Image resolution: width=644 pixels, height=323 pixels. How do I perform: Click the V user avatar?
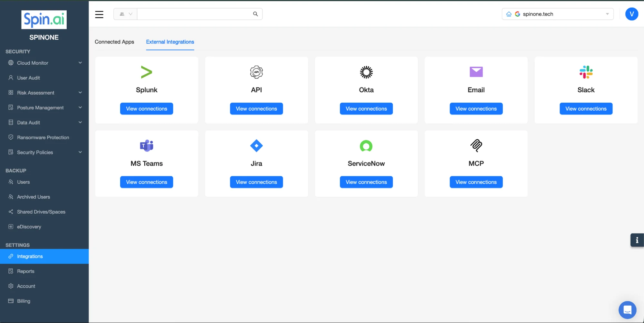[631, 14]
